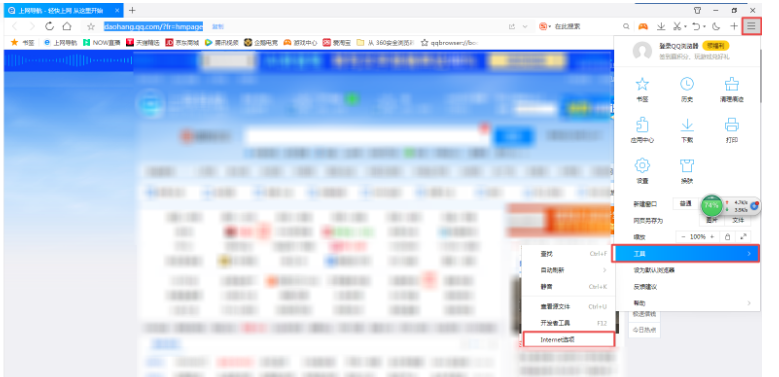This screenshot has width=779, height=377.
Task: Open 京东商城 bookmark
Action: point(182,43)
